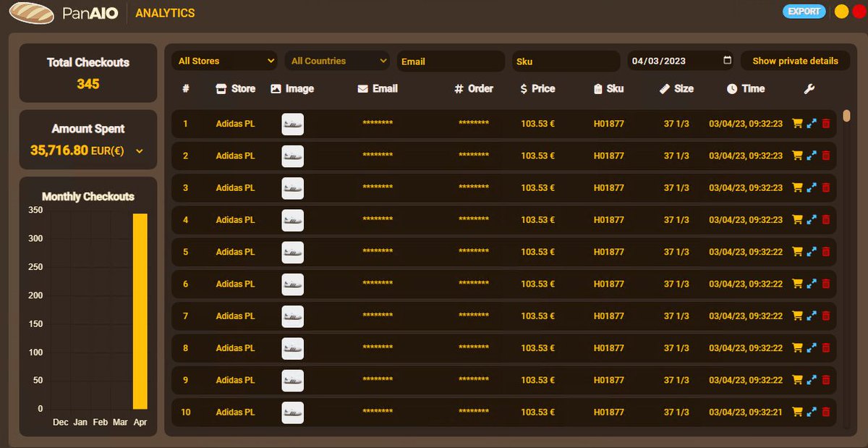Screen dimensions: 868x448
Task: Expand details icon in row 2
Action: point(812,156)
